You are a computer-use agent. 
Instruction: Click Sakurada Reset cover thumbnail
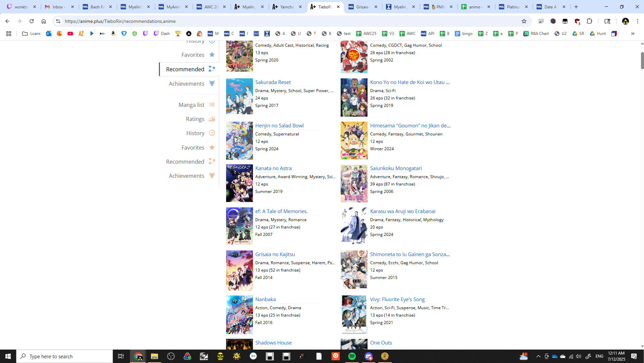pos(240,96)
